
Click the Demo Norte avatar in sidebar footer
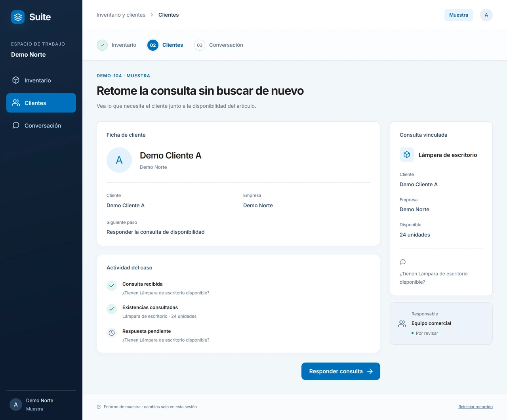pos(16,405)
